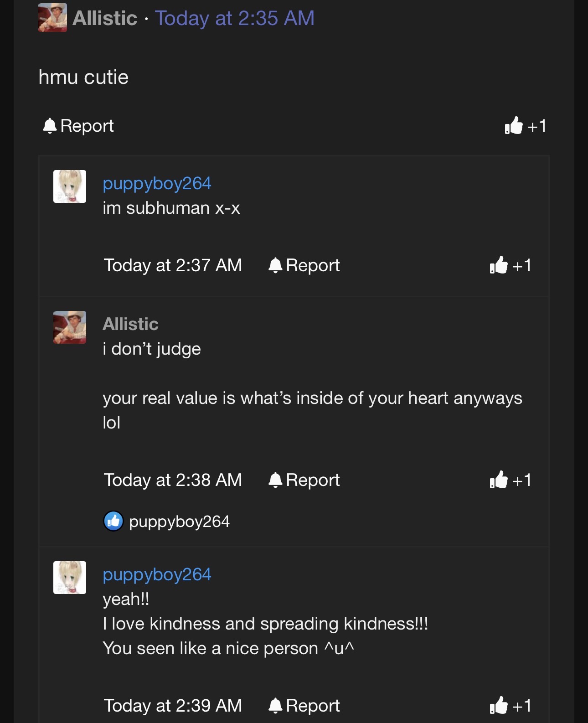588x723 pixels.
Task: Visit puppyboy264's profile from the first reply
Action: pos(157,183)
